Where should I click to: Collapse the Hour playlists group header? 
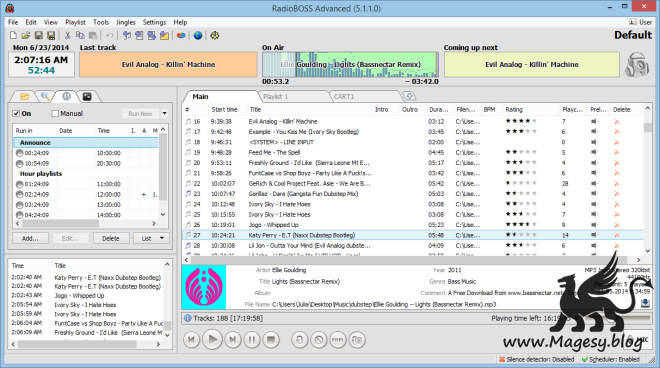(x=85, y=173)
